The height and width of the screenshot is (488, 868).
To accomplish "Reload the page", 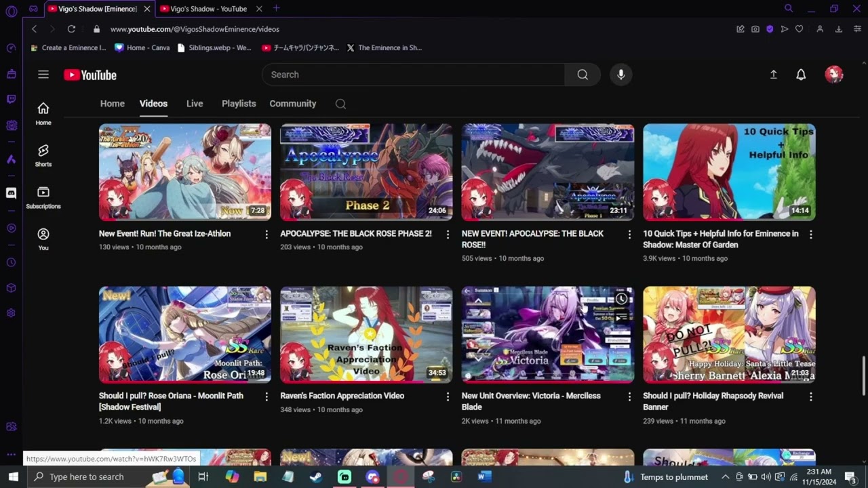I will 71,29.
